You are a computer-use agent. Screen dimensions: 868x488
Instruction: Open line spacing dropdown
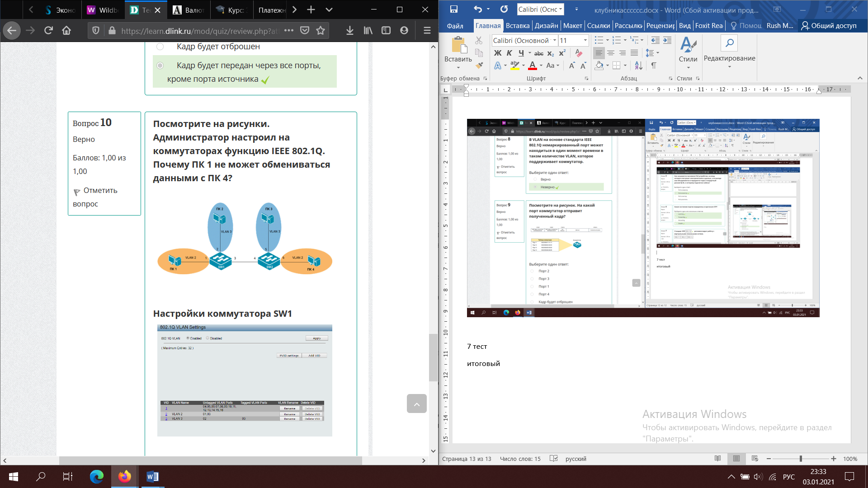point(652,53)
